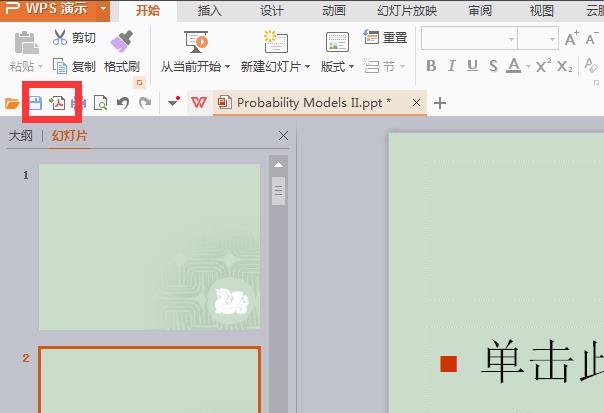The width and height of the screenshot is (604, 413).
Task: Click the Undo arrow icon
Action: click(x=123, y=103)
